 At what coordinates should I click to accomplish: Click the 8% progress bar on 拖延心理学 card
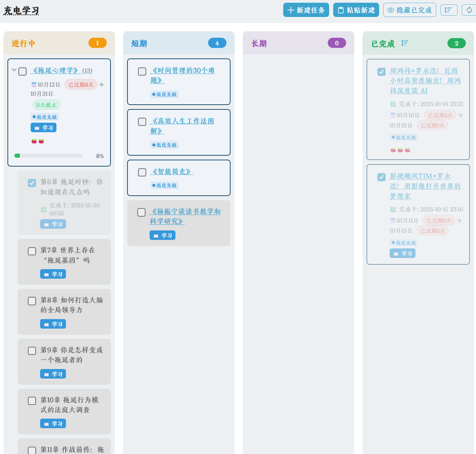pyautogui.click(x=49, y=156)
